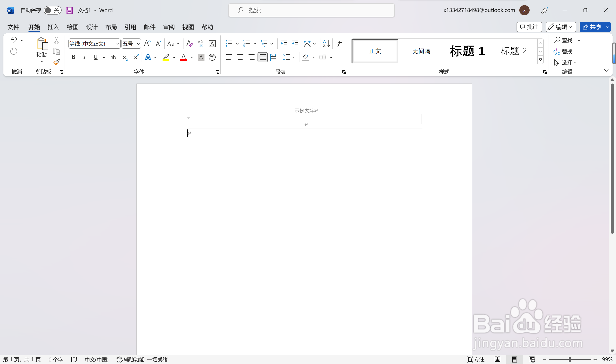Click the Cut scissors icon
Image resolution: width=616 pixels, height=364 pixels.
56,40
